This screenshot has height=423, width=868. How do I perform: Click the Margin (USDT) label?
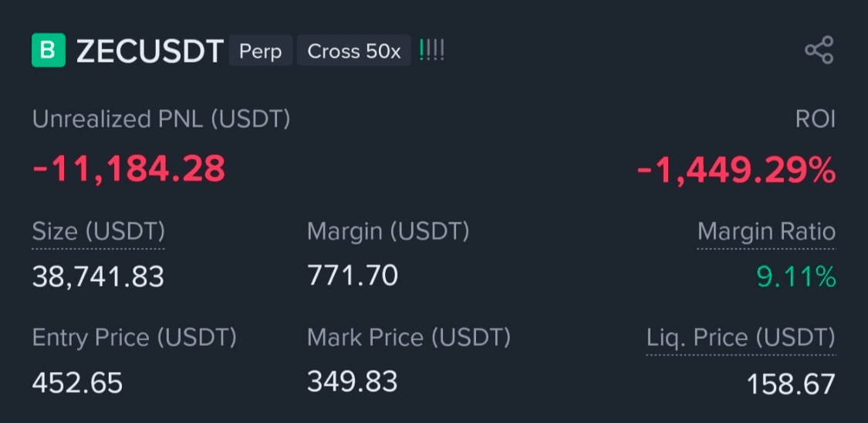pyautogui.click(x=388, y=232)
